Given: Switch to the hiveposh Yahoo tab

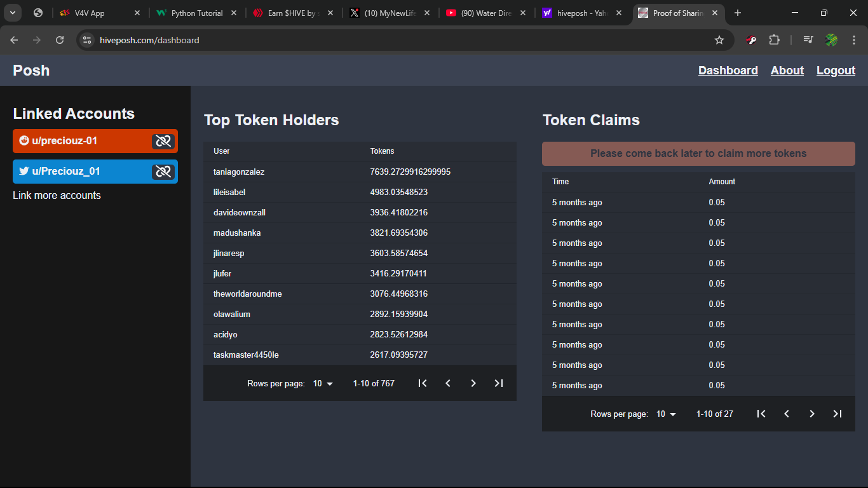Looking at the screenshot, I should pyautogui.click(x=583, y=13).
